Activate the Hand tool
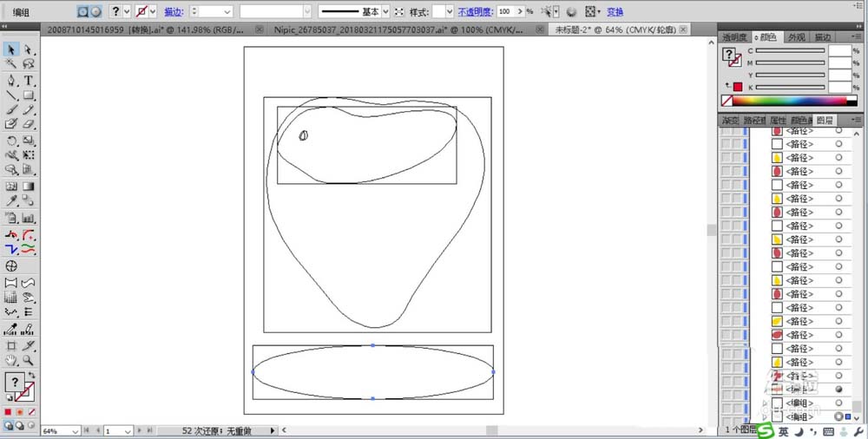 [x=11, y=360]
